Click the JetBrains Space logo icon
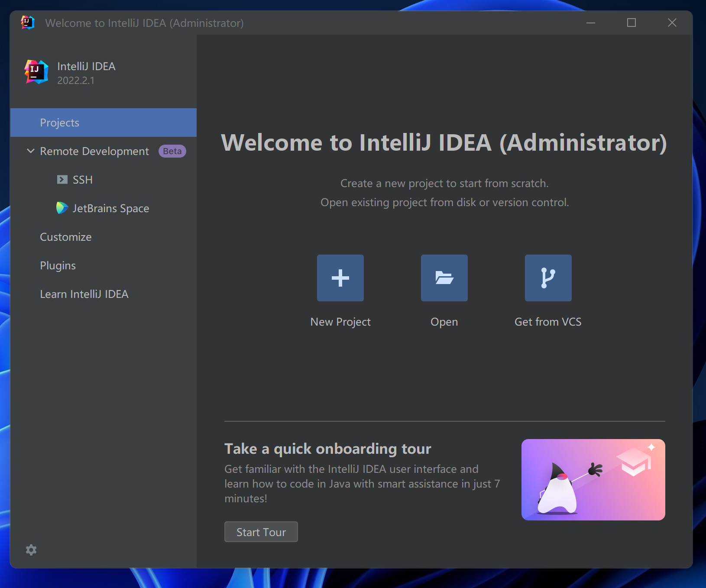The image size is (706, 588). (62, 208)
